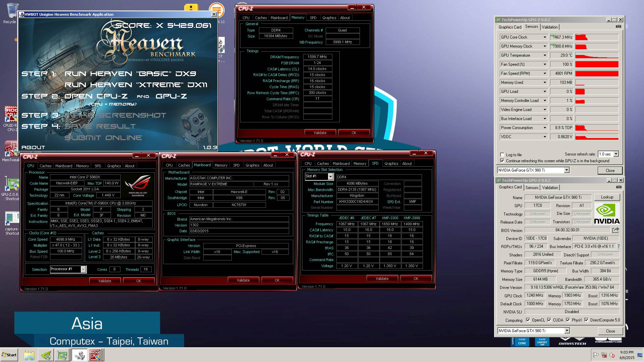Open About tab in CPU-Z SPD window

tap(407, 164)
